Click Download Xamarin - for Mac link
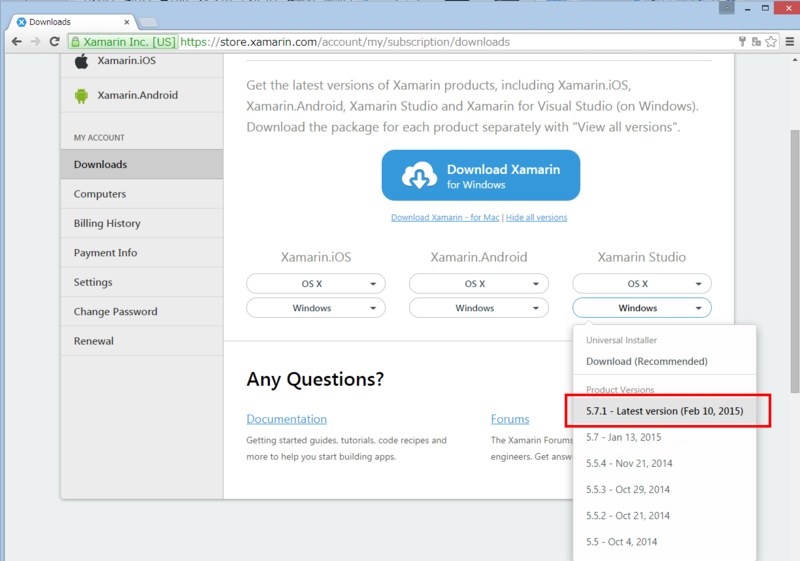Image resolution: width=800 pixels, height=561 pixels. (445, 218)
